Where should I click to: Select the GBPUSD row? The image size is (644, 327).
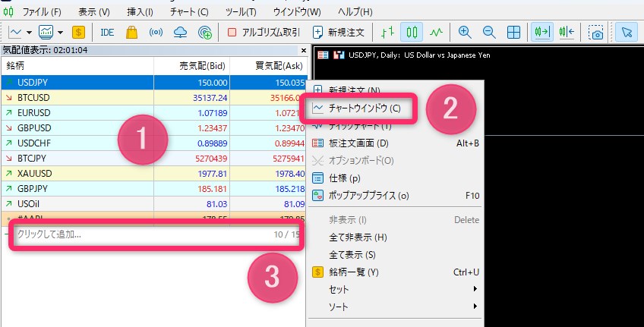coord(154,128)
